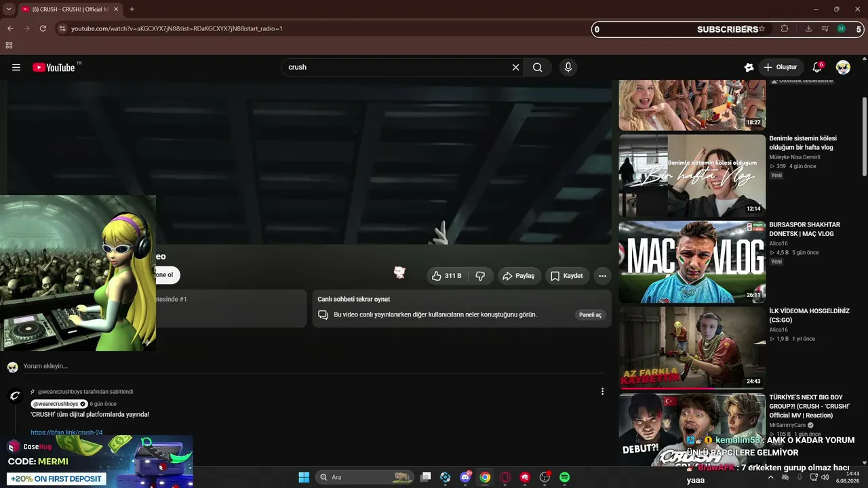Open Google Chrome taskbar icon

pos(485,477)
